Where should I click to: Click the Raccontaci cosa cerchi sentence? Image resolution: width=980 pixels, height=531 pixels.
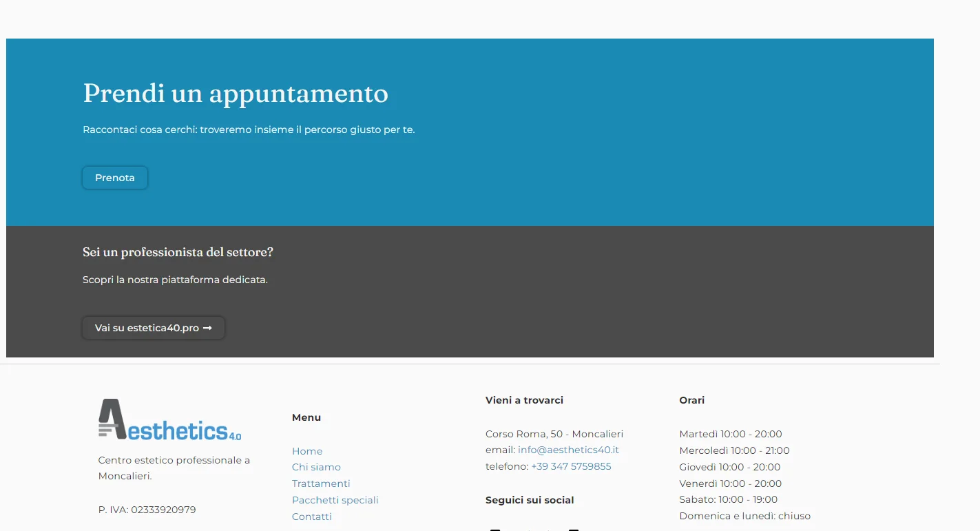[249, 129]
